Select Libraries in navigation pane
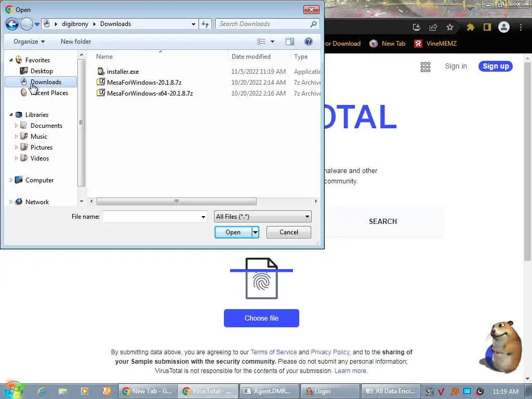 (37, 115)
